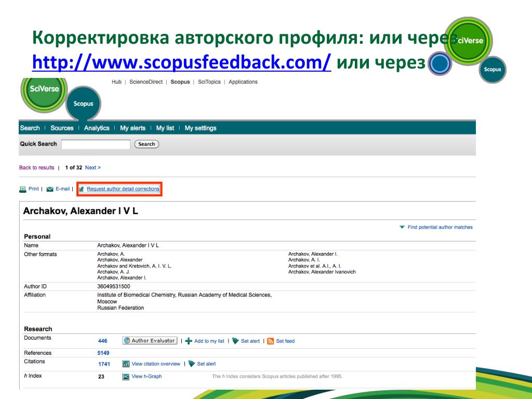Click the Next > author link
The image size is (532, 399).
point(92,168)
